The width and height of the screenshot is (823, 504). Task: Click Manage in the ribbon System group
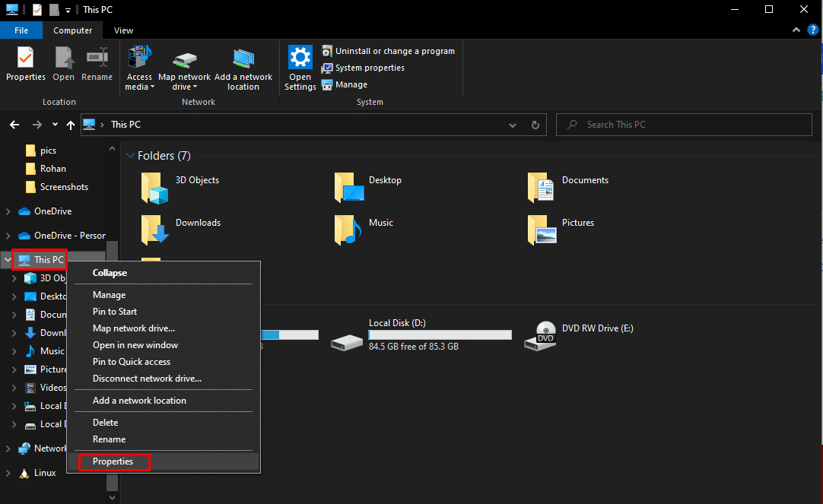(x=345, y=84)
